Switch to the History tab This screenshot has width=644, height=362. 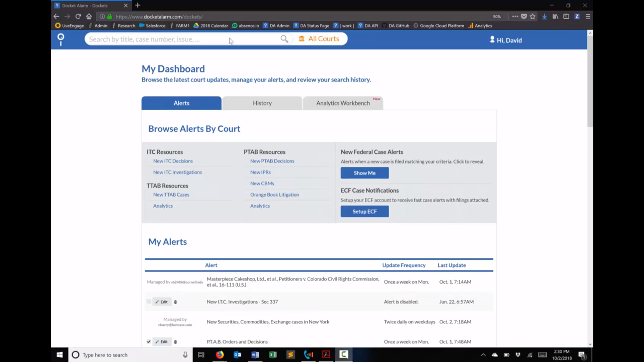point(262,103)
